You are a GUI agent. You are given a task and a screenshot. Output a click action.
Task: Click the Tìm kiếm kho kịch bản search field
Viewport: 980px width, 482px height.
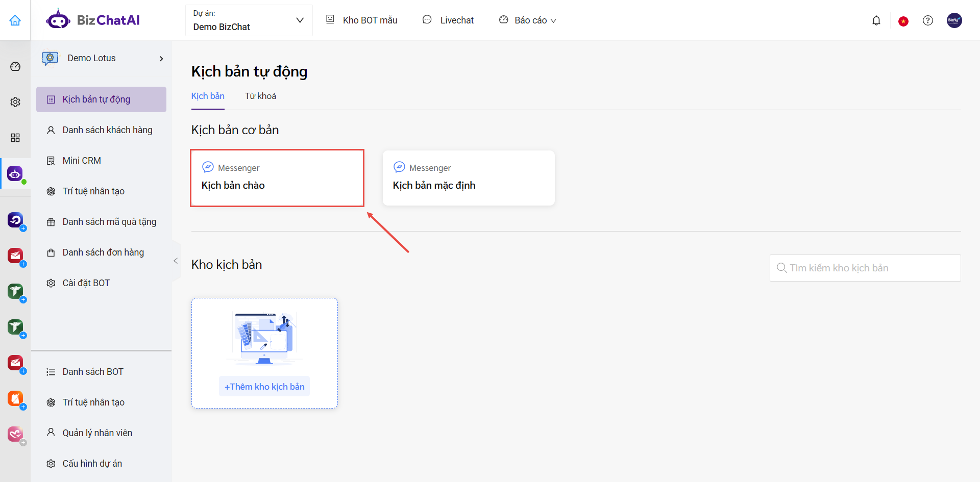865,268
